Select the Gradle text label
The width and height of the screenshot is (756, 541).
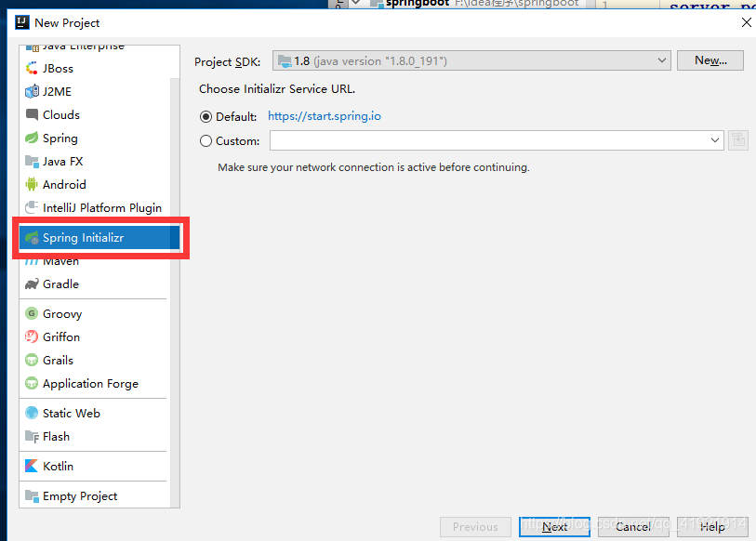[x=60, y=284]
